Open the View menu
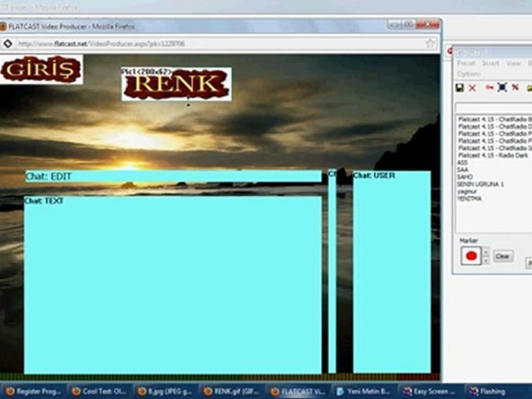 [513, 63]
